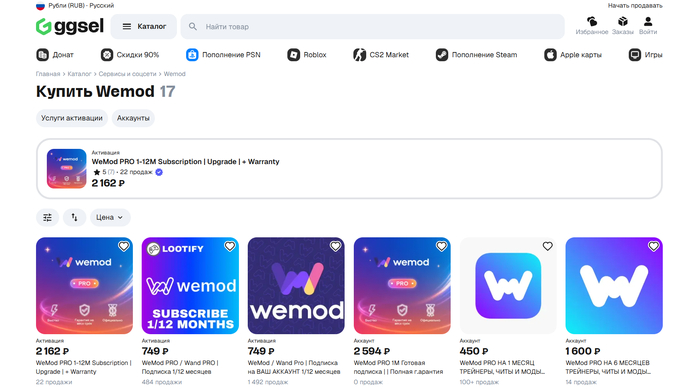
Task: Open the Игры category
Action: (646, 55)
